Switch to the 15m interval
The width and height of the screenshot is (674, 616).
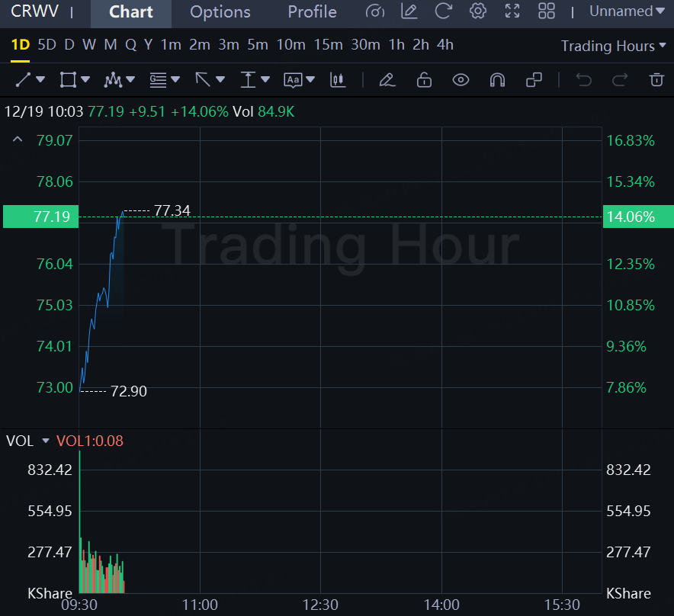click(x=328, y=45)
